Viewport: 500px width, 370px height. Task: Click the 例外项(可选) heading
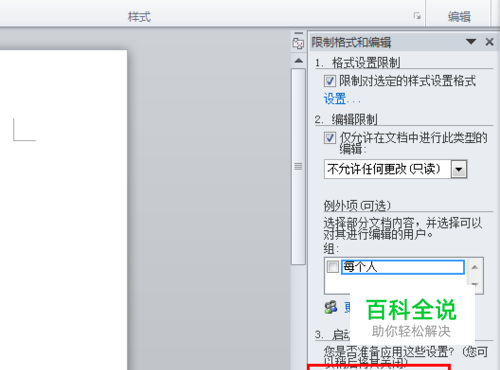357,206
